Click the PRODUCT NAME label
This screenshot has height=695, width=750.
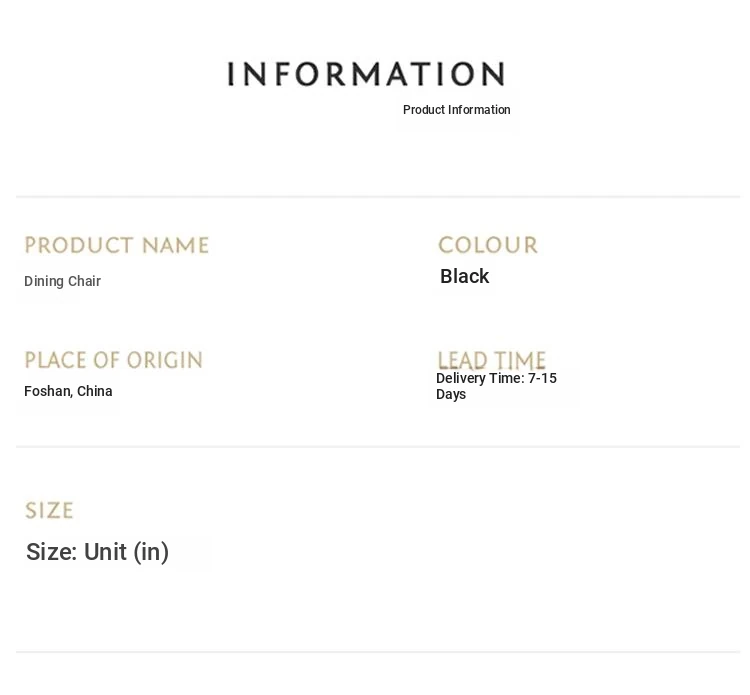pyautogui.click(x=117, y=245)
